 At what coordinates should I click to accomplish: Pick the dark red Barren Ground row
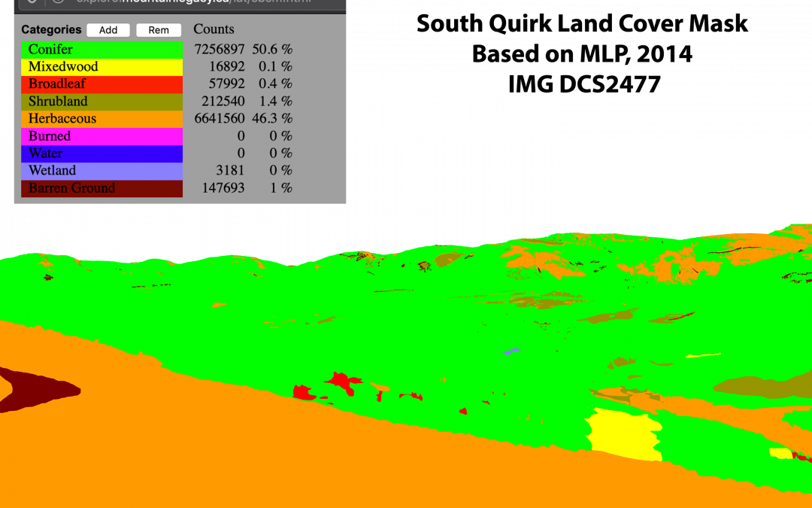pyautogui.click(x=101, y=188)
